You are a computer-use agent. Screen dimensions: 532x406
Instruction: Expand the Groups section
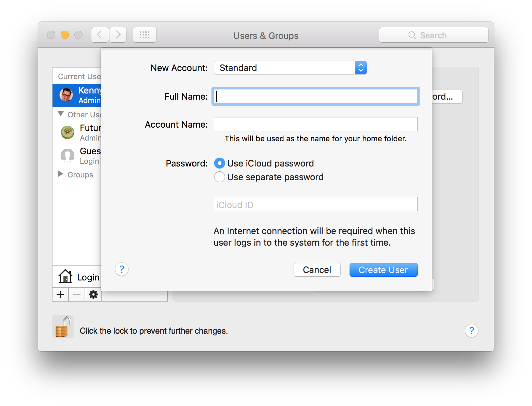61,174
